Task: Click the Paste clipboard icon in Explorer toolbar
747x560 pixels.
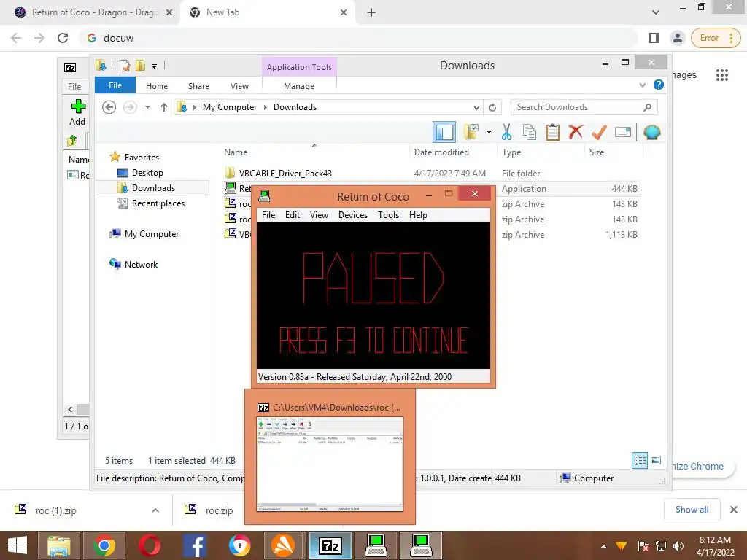Action: (x=553, y=132)
